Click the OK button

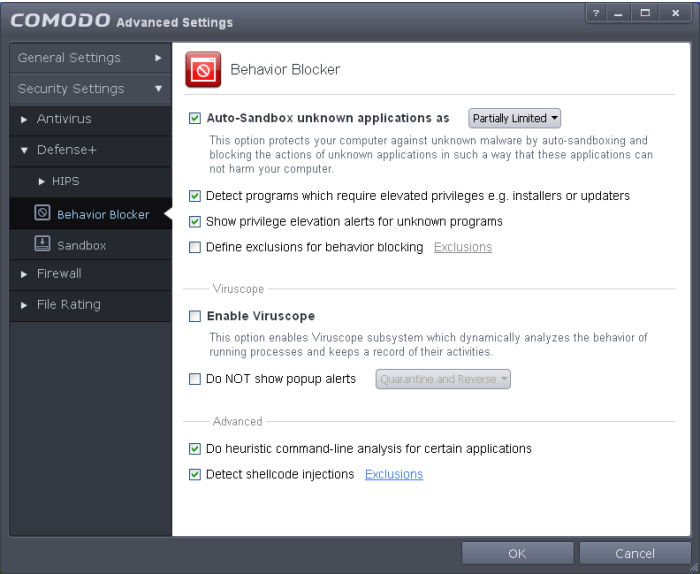pyautogui.click(x=517, y=553)
